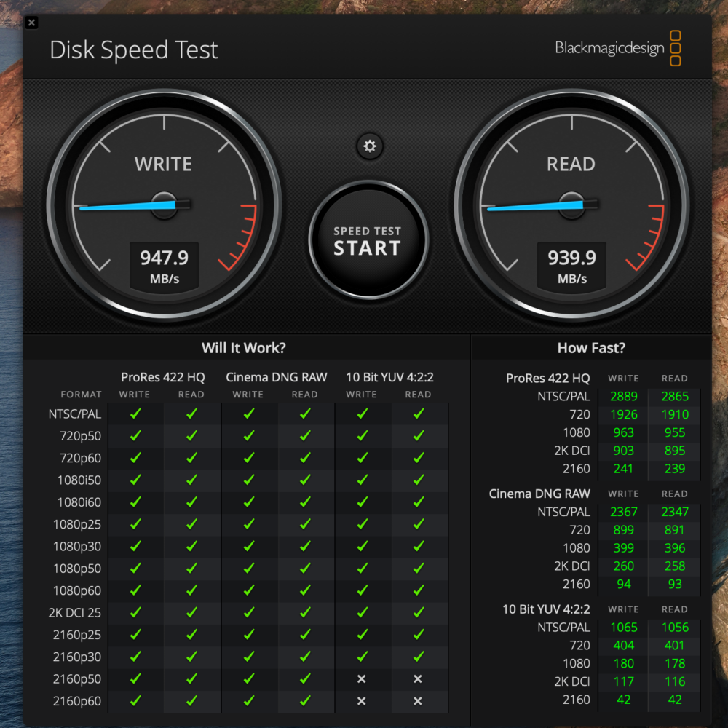
Task: Click the Cinema DNG RAW write checkmark for 720p60
Action: (249, 458)
